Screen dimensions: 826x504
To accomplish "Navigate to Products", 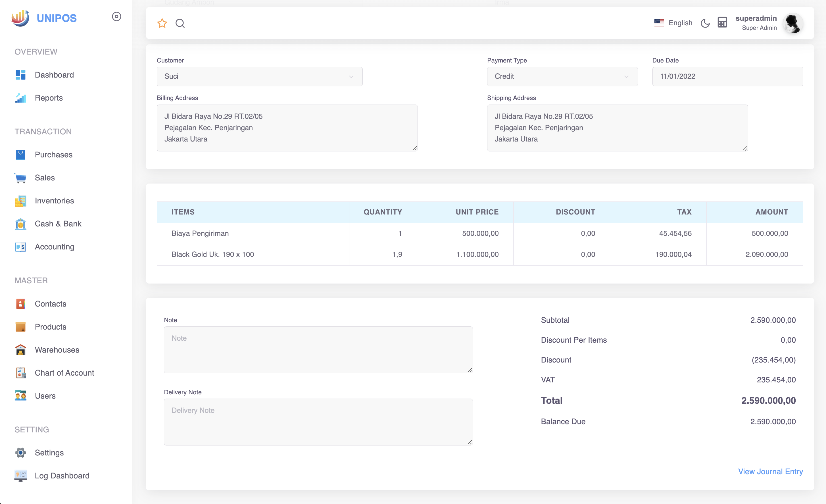I will (51, 327).
